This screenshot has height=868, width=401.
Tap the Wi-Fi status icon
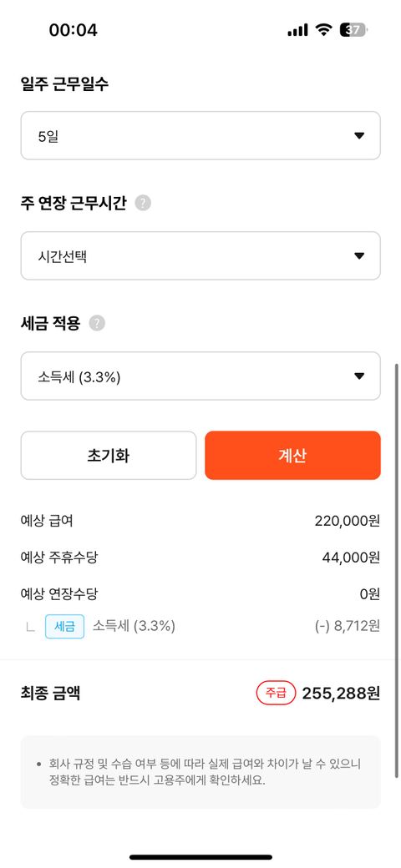(x=323, y=30)
